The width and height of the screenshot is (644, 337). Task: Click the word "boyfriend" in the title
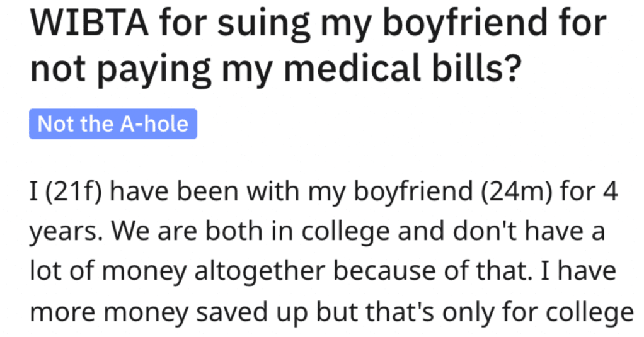pos(464,23)
